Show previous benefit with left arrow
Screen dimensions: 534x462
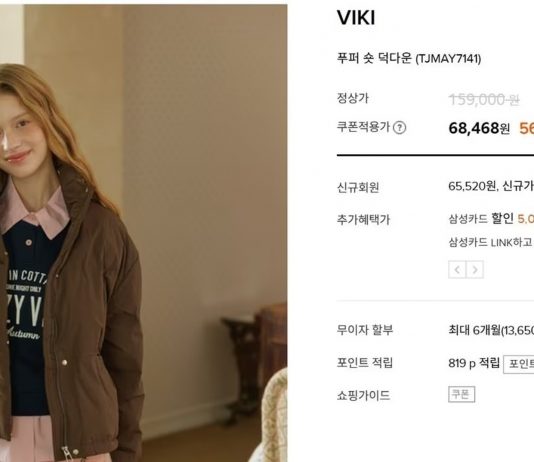click(457, 270)
